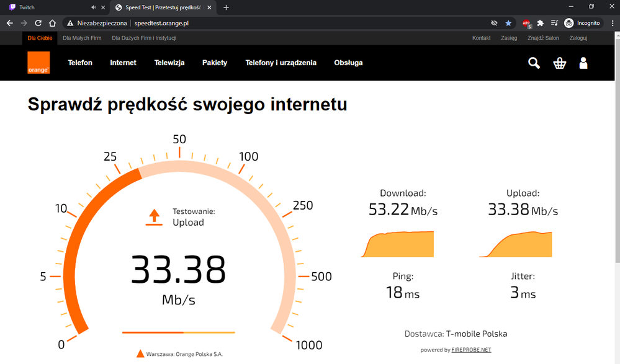Click the 33.38 gauge speed value
This screenshot has width=620, height=364.
pyautogui.click(x=178, y=270)
